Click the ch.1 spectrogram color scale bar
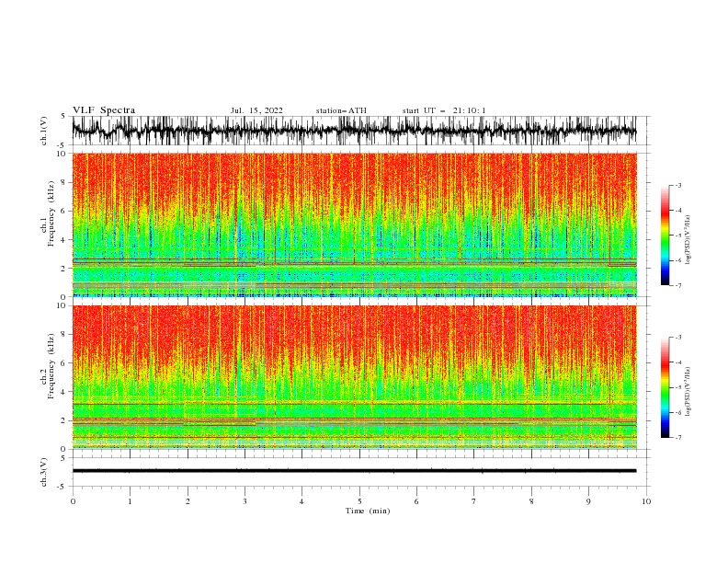 [665, 235]
